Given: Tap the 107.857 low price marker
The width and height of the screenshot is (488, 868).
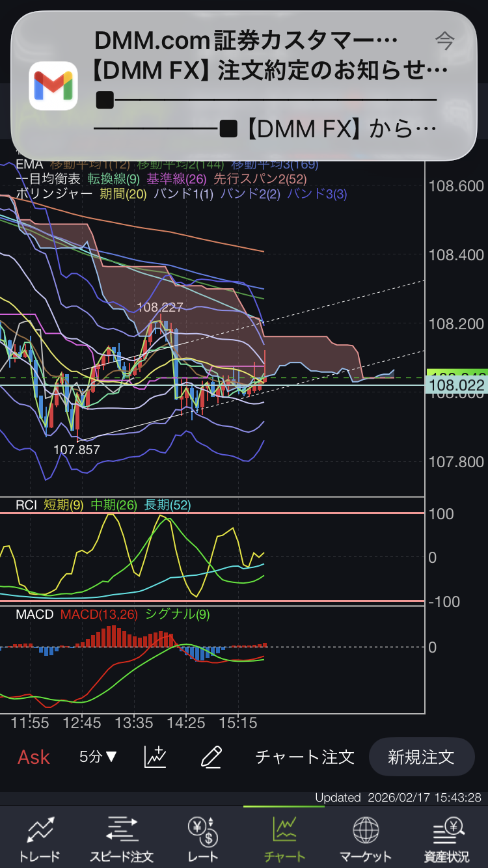Looking at the screenshot, I should [77, 450].
